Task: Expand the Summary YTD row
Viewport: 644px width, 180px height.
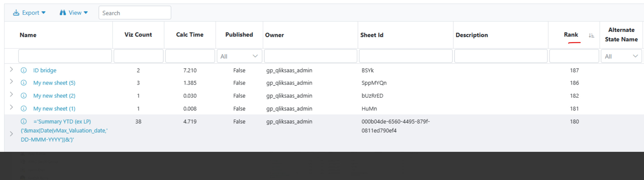Action: coord(11,134)
